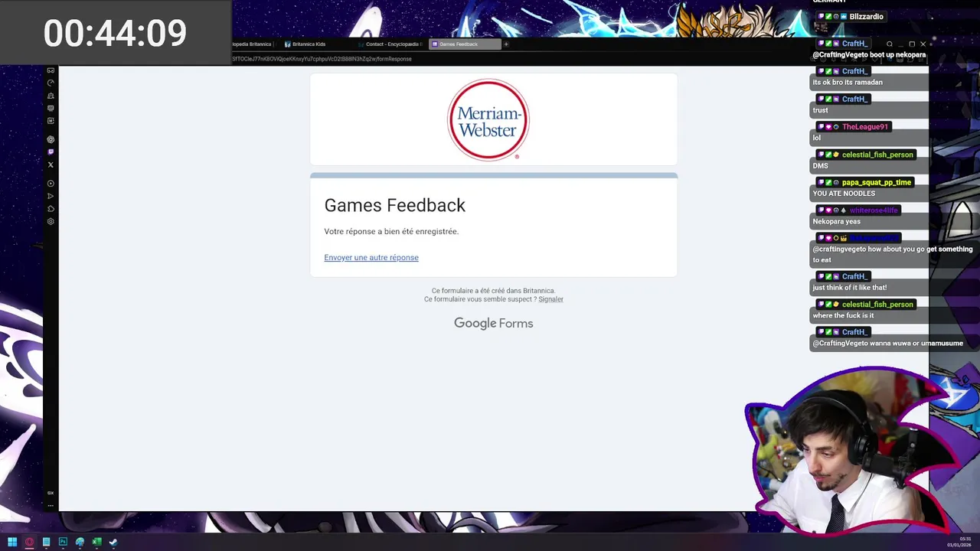Launch Photoshop from the taskbar

pyautogui.click(x=63, y=542)
